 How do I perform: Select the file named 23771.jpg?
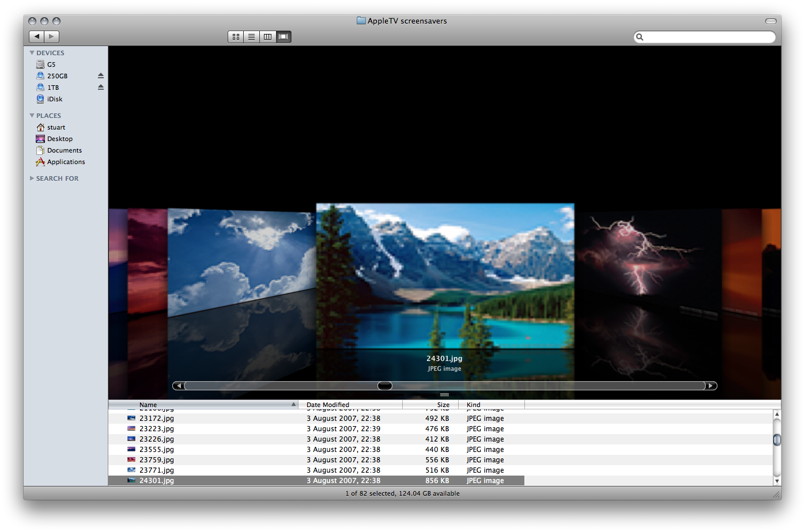click(157, 470)
